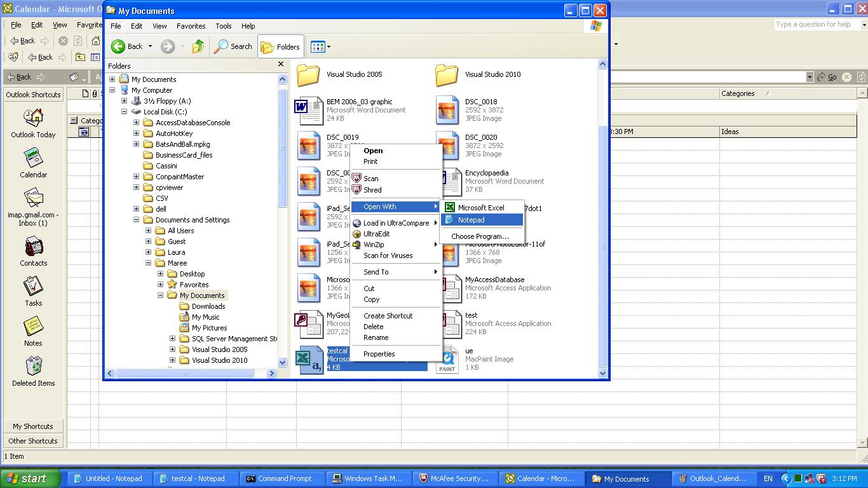
Task: Click the Up folder toolbar icon
Action: (198, 46)
